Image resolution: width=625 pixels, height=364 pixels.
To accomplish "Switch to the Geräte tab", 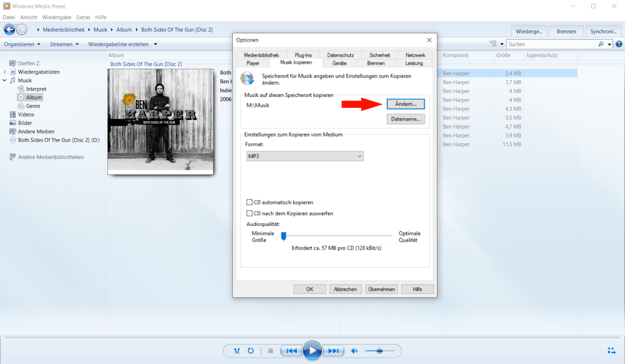I will 340,63.
